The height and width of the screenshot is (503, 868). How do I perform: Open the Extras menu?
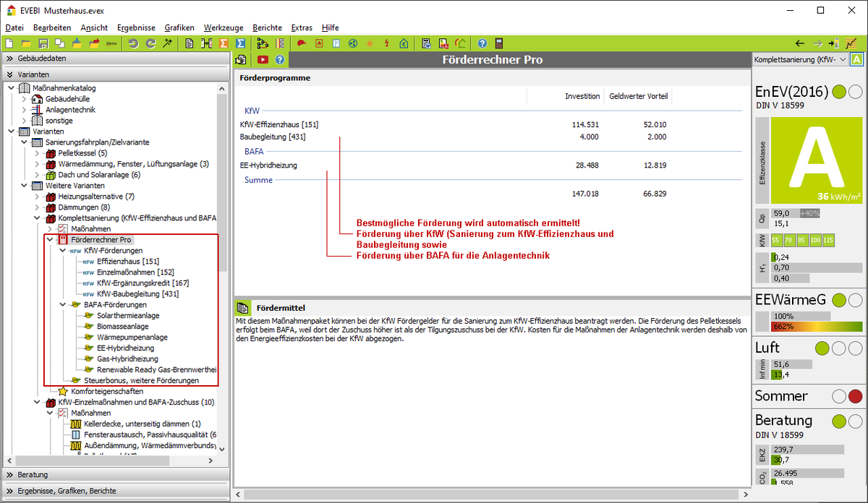302,27
